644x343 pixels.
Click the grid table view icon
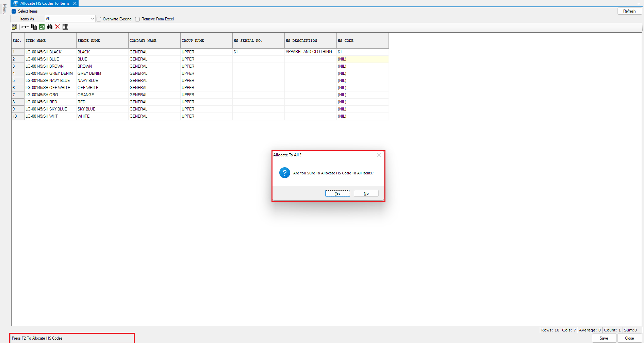65,27
